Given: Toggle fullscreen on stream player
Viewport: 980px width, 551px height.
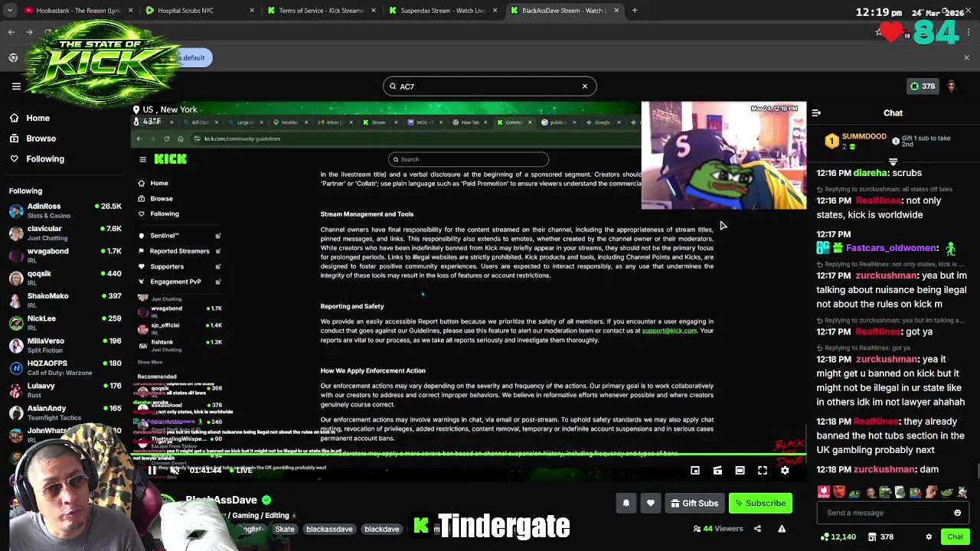Looking at the screenshot, I should (x=763, y=471).
